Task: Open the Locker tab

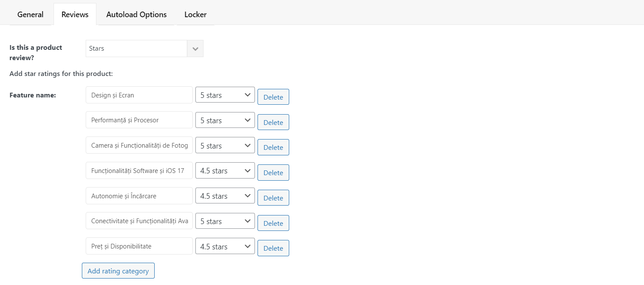Action: [195, 14]
